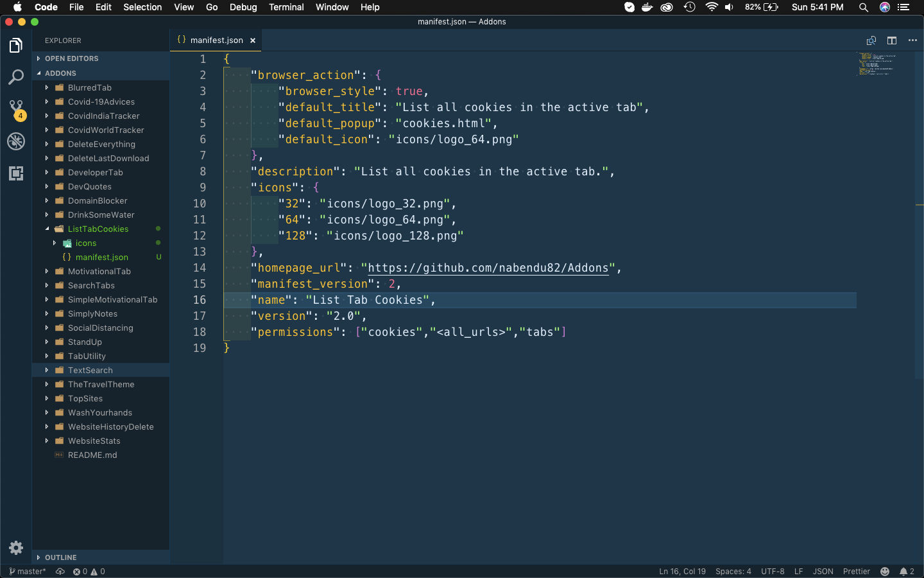This screenshot has width=924, height=578.
Task: Click the battery 82% indicator
Action: pos(762,7)
